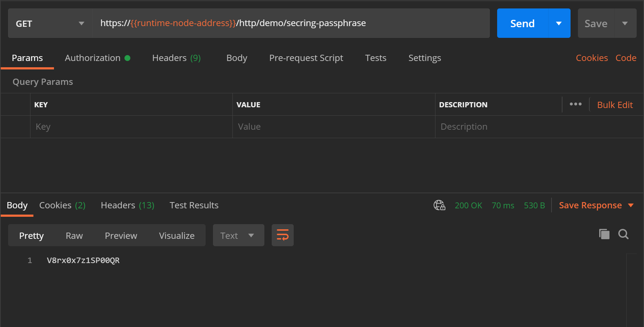The image size is (644, 327).
Task: Open the Code snippet link
Action: click(626, 58)
